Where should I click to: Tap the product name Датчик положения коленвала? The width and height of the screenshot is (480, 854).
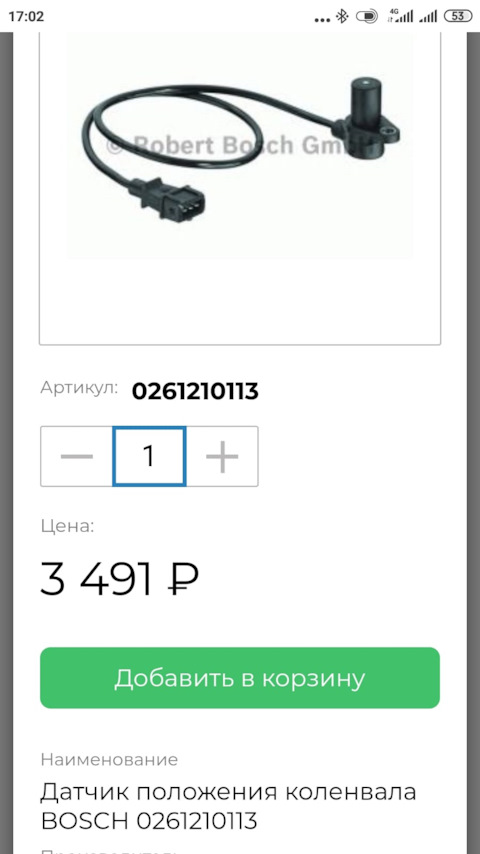point(228,791)
